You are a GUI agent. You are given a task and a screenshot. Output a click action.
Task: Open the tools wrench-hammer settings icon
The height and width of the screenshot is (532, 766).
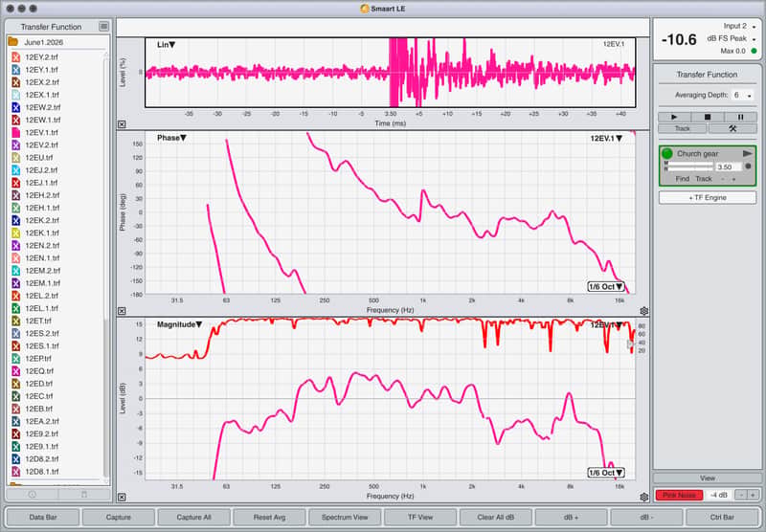tap(732, 129)
